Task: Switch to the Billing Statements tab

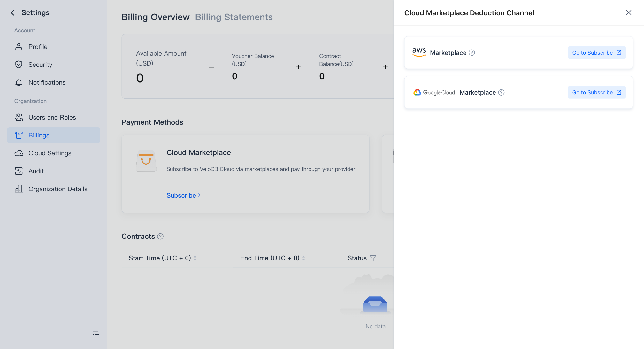Action: (x=234, y=17)
